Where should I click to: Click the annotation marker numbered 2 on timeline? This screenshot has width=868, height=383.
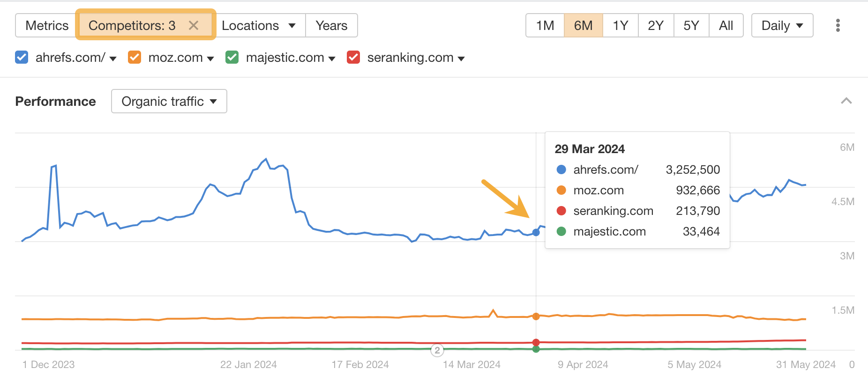point(437,350)
